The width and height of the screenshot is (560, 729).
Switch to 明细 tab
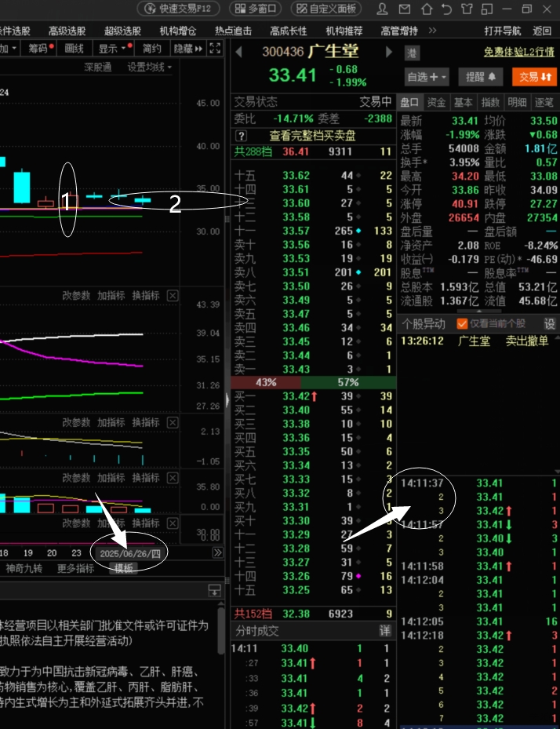click(517, 102)
